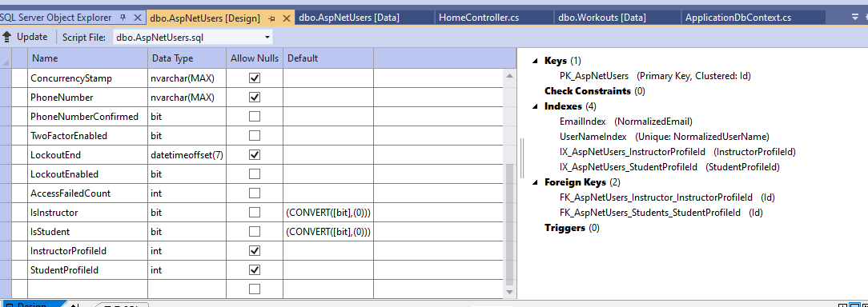
Task: Collapse the Keys section
Action: pos(535,61)
